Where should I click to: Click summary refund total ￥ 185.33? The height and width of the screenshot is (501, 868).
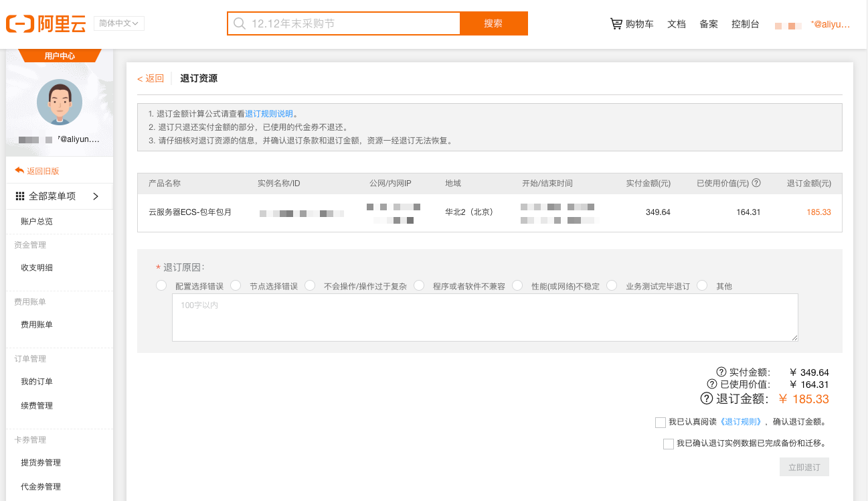(x=804, y=399)
